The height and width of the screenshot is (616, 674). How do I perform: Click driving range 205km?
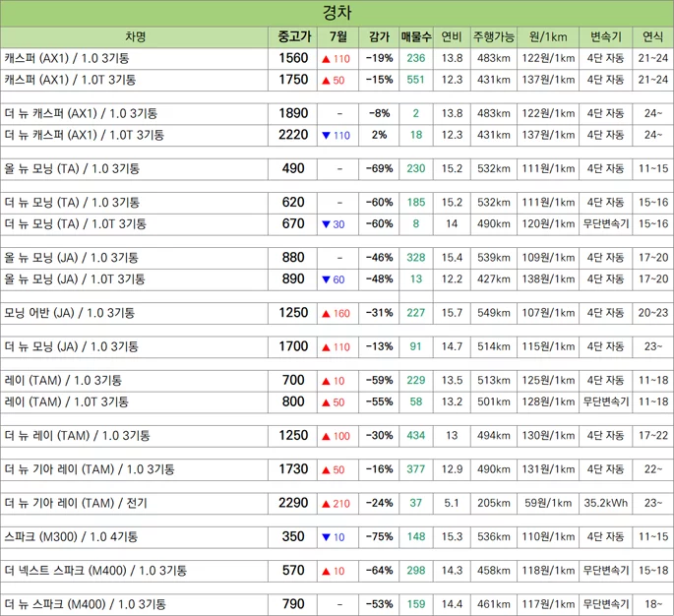pos(494,504)
